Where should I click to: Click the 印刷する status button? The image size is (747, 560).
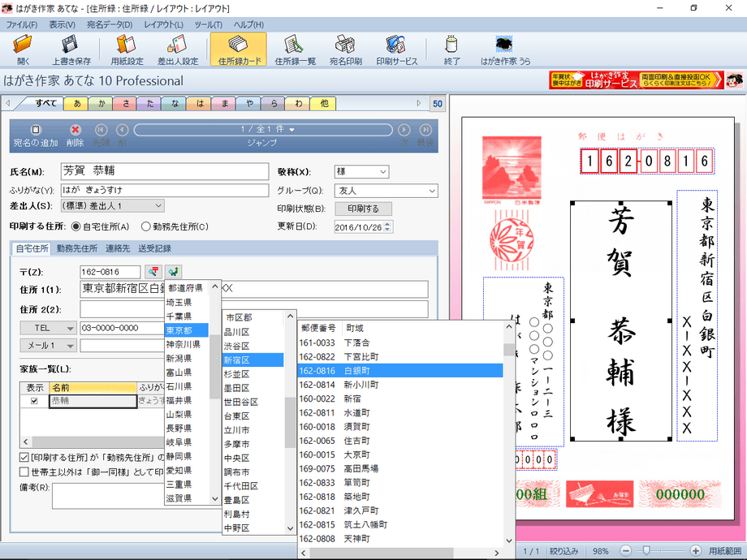point(363,209)
